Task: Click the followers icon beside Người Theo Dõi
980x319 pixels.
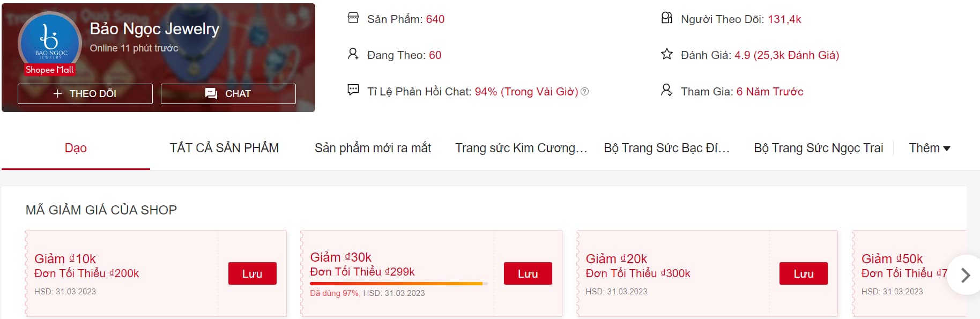Action: 666,18
